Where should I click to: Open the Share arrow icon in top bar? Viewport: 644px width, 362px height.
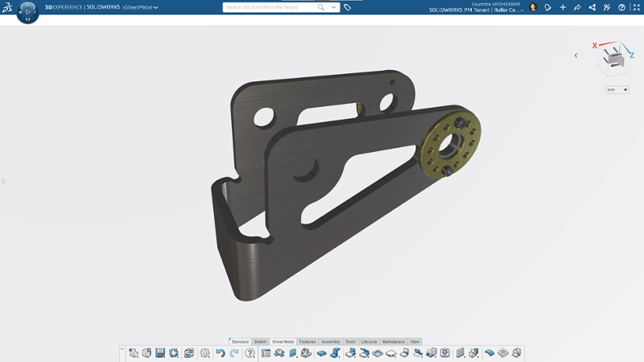pos(577,7)
